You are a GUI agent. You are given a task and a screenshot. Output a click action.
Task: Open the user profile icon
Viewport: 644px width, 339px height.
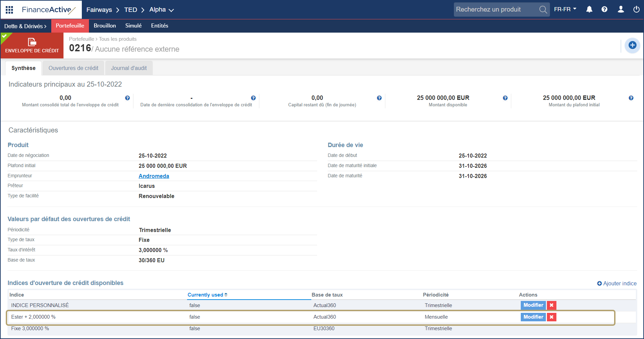[621, 10]
